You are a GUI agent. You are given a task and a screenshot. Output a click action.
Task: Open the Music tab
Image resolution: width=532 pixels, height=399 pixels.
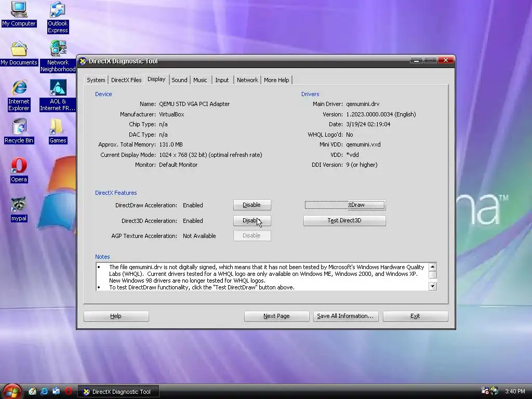pyautogui.click(x=200, y=80)
